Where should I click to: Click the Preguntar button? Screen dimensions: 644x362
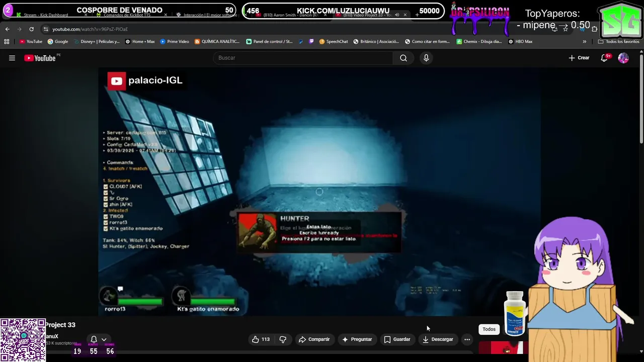pyautogui.click(x=357, y=339)
